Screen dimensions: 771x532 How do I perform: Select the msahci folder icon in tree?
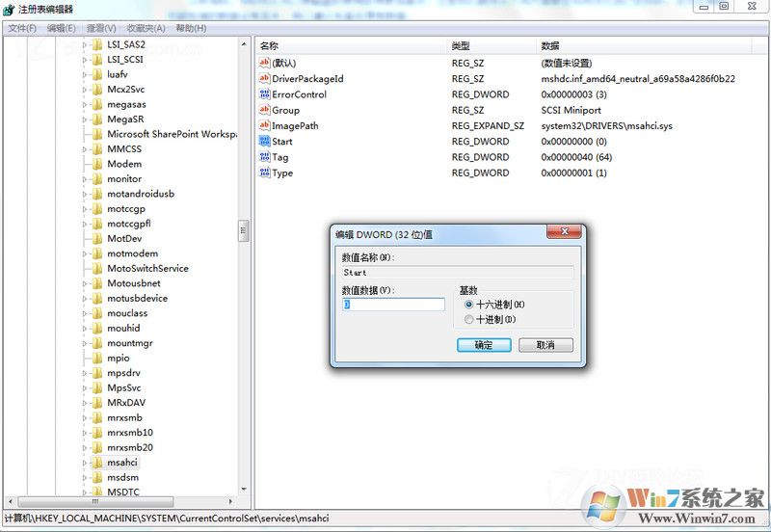click(x=96, y=463)
